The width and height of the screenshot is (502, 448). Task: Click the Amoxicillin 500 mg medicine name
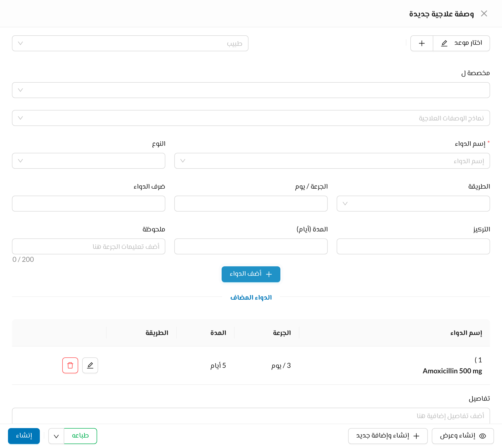[x=452, y=371]
